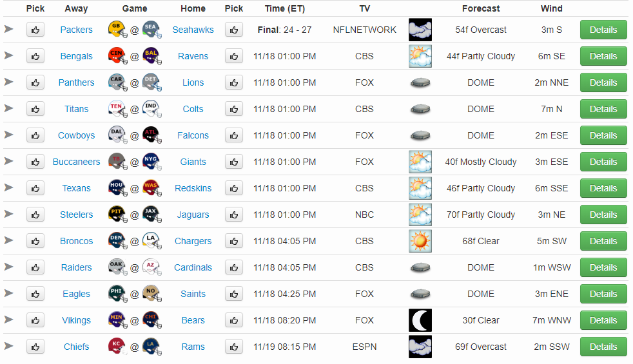Image resolution: width=633 pixels, height=364 pixels.
Task: Sort by the Time (ET) column header
Action: [285, 8]
